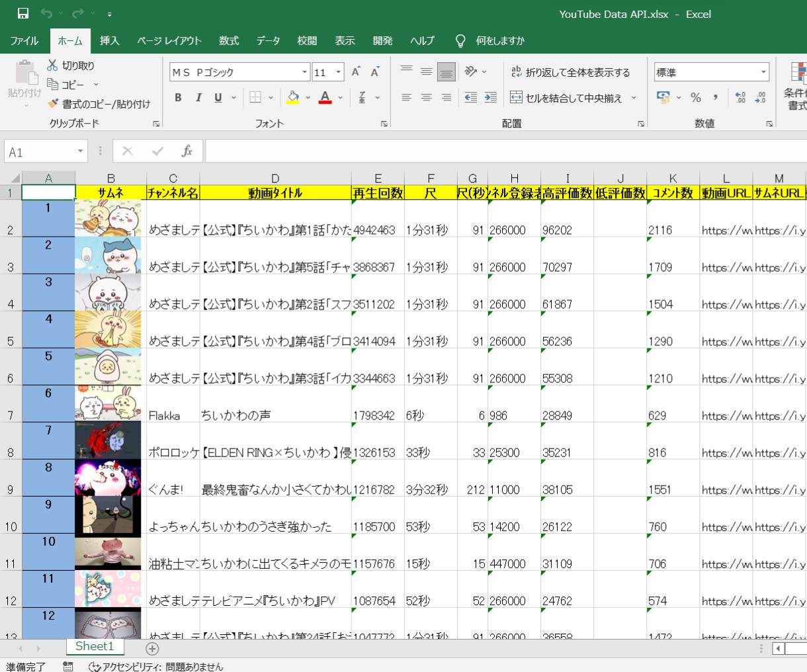The image size is (807, 672).
Task: Click the insert function fx icon
Action: [187, 151]
